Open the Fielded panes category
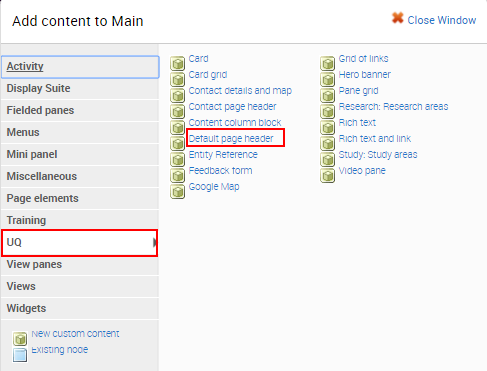The height and width of the screenshot is (371, 487). [80, 110]
